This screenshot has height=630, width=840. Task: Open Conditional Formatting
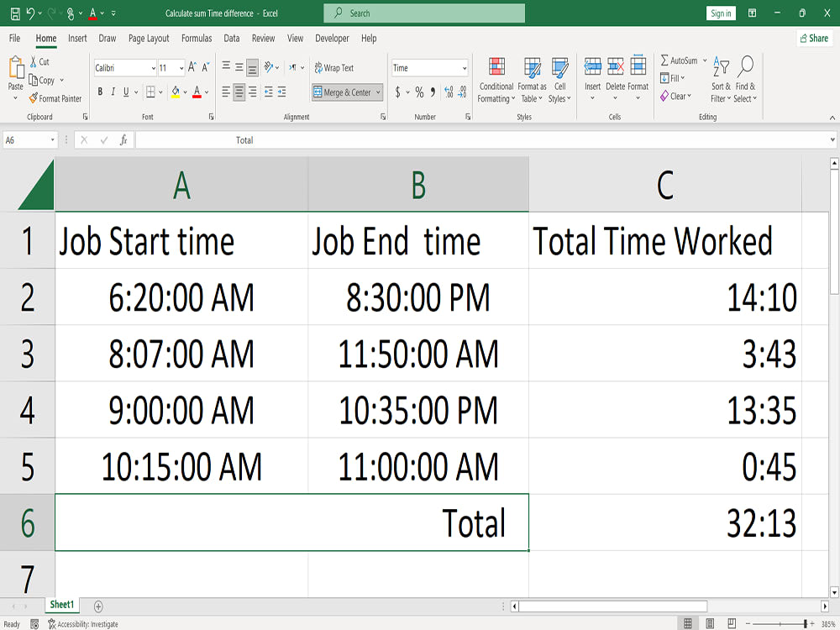coord(496,81)
